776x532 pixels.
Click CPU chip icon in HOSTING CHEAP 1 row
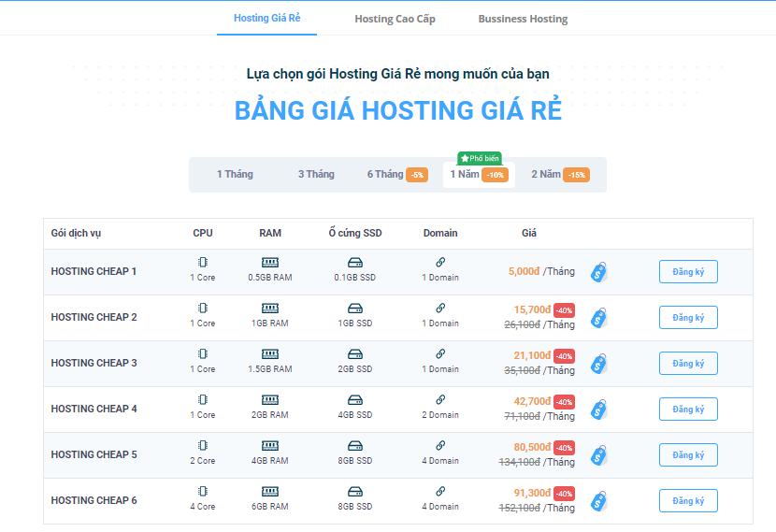pos(202,263)
